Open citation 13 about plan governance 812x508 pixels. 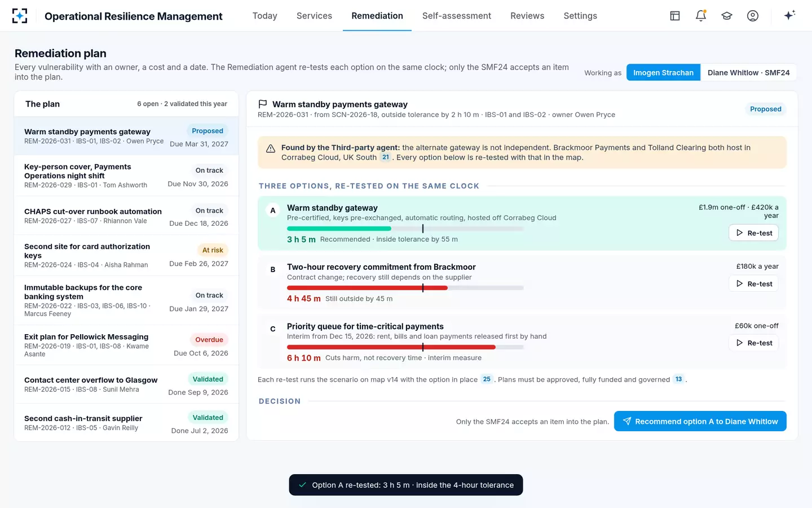tap(678, 379)
